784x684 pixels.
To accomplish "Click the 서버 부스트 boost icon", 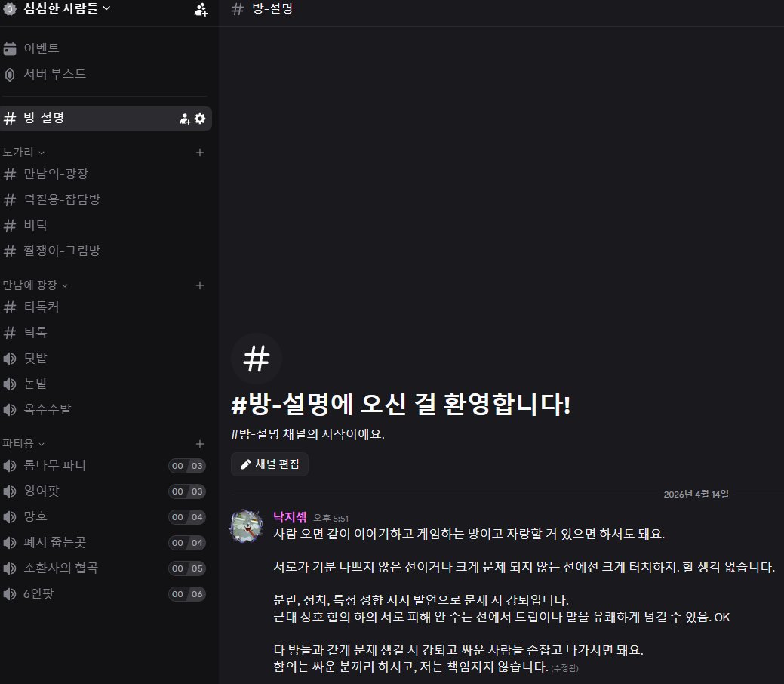I will coord(11,74).
